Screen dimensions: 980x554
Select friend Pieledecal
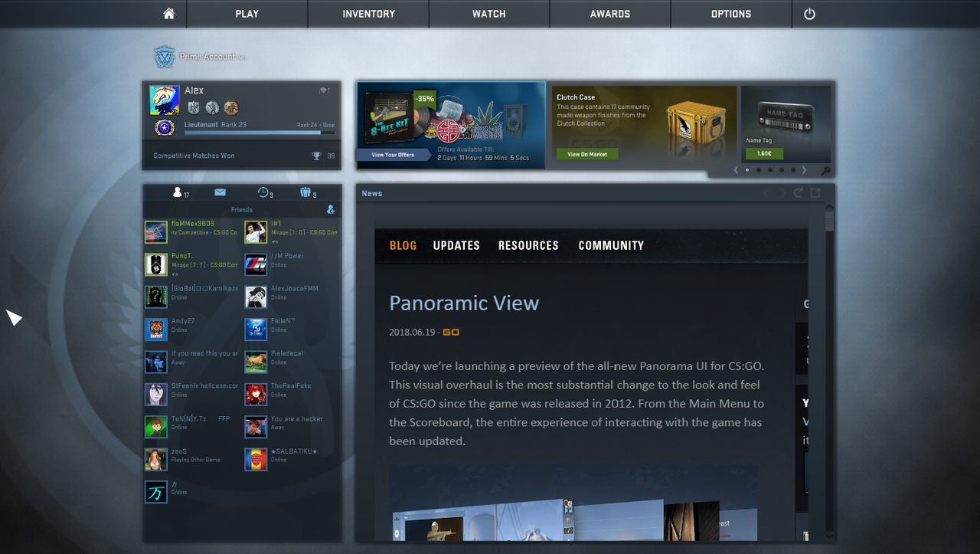pyautogui.click(x=292, y=362)
